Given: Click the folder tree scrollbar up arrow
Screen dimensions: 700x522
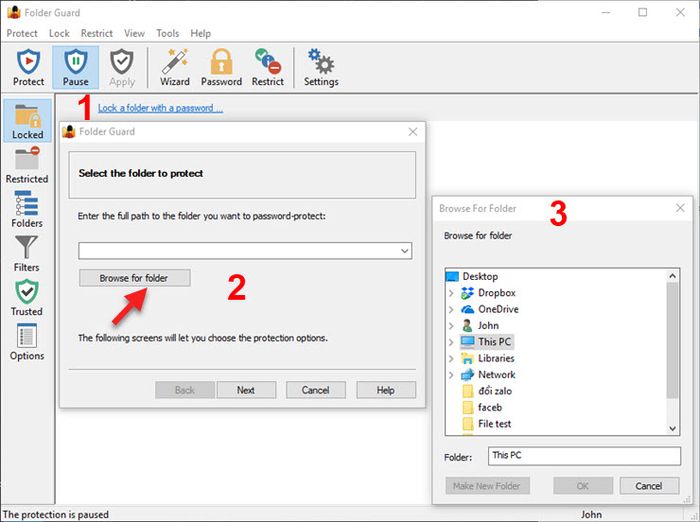Looking at the screenshot, I should 672,276.
